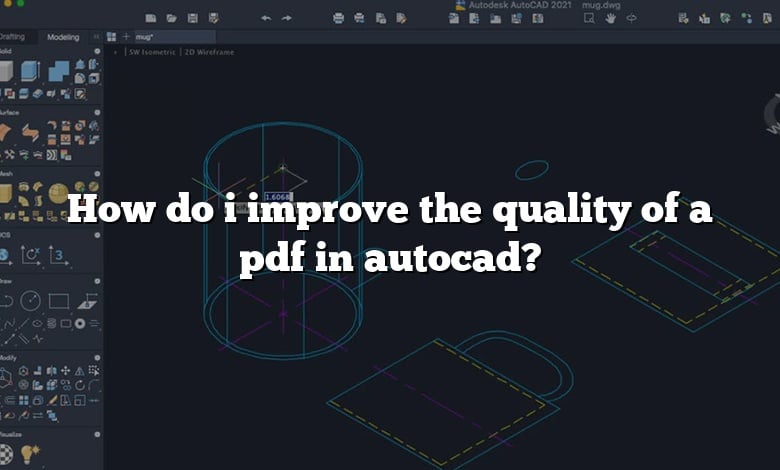This screenshot has height=470, width=780.
Task: Print the drawing with the first printer icon
Action: 338,18
